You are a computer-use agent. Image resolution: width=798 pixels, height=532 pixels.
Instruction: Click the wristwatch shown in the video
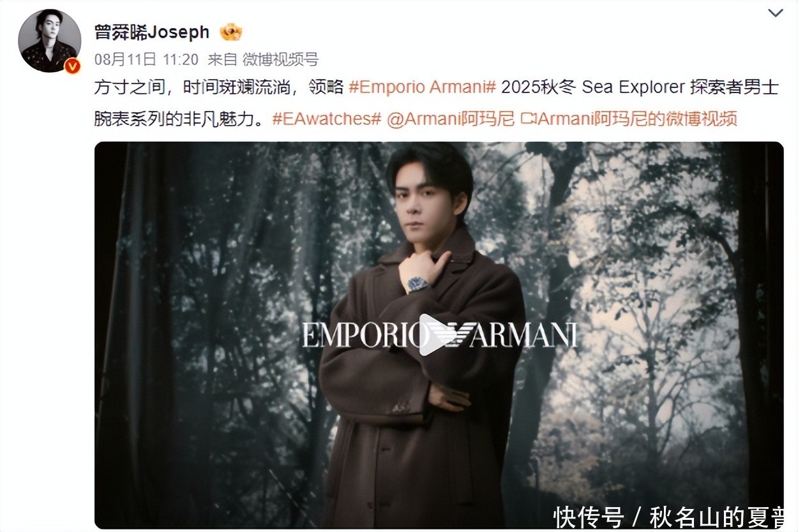[418, 284]
